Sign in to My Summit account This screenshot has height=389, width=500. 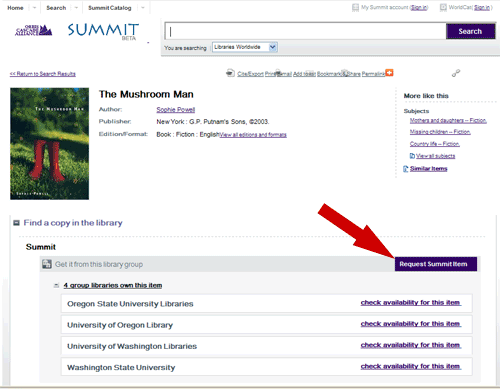click(x=419, y=7)
